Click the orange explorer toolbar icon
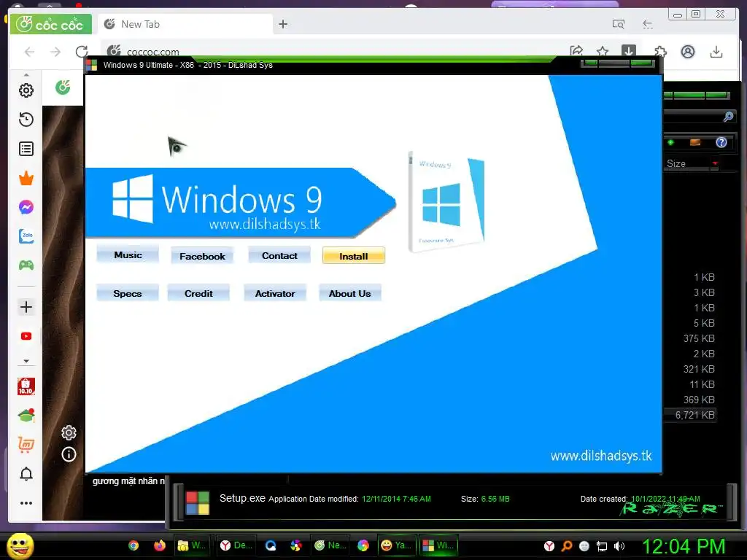The image size is (747, 560). point(695,142)
